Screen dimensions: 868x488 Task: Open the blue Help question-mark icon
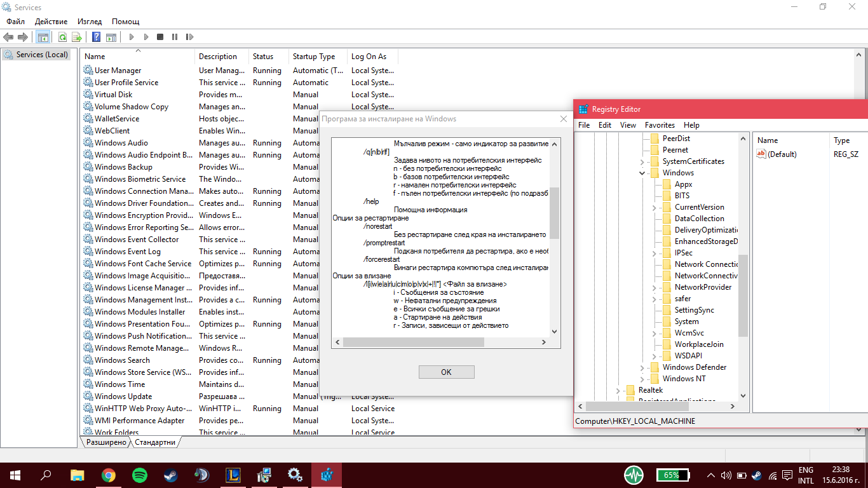tap(97, 37)
